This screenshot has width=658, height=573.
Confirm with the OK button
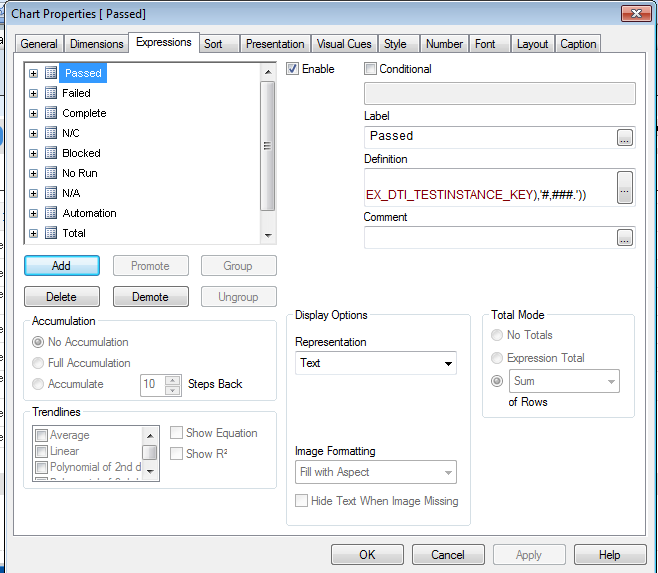367,555
